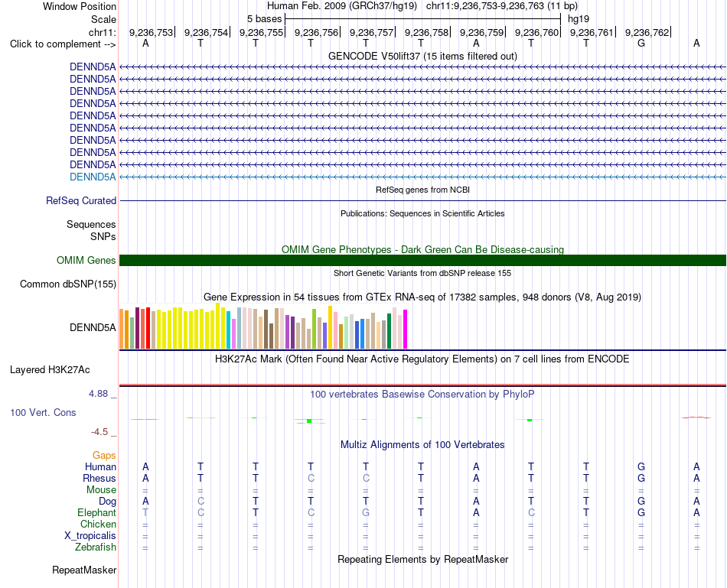Viewport: 727px width, 588px height.
Task: Select the dark green OMIM Genes bar
Action: click(x=422, y=261)
